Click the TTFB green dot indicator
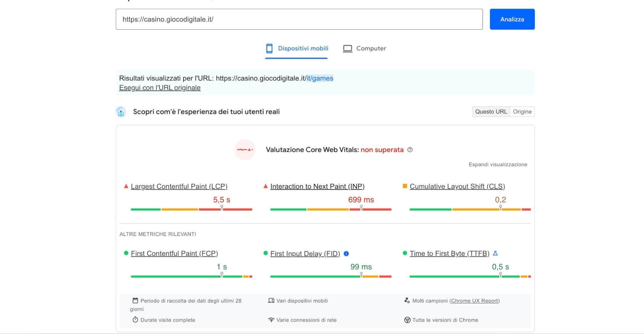Viewport: 644px width, 334px height. (x=405, y=253)
